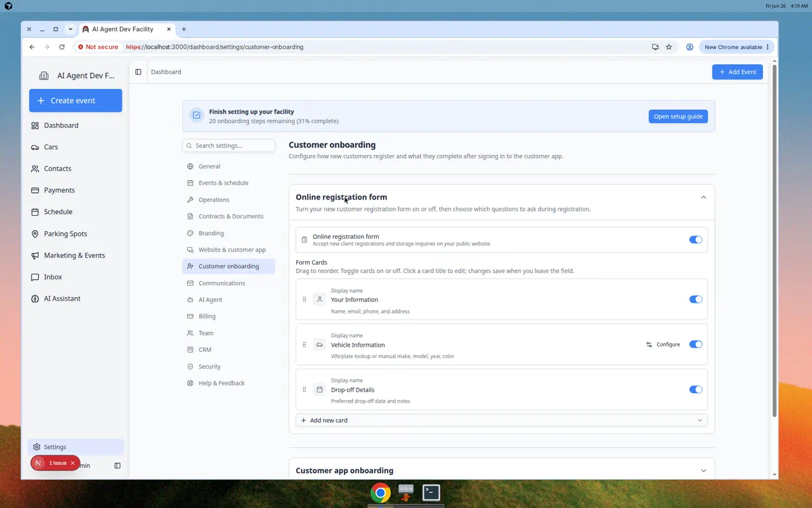Viewport: 812px width, 508px height.
Task: Click the calendar icon on Drop-off Details card
Action: click(x=320, y=389)
